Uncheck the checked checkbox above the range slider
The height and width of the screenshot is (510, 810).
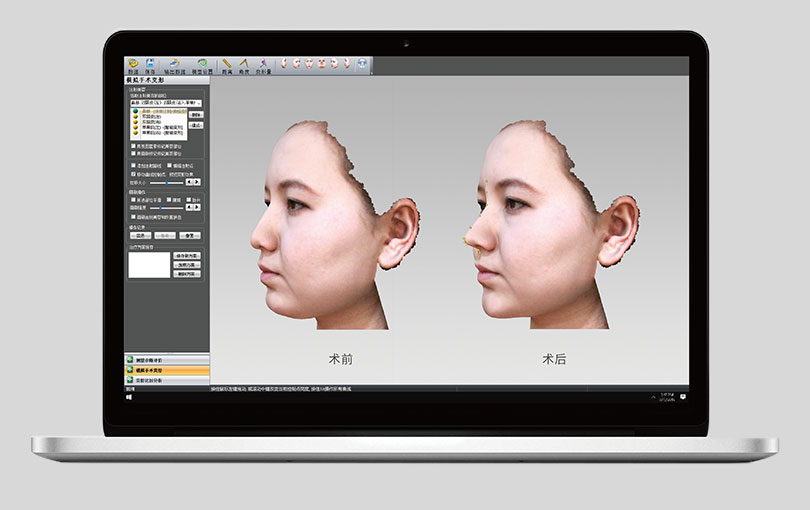point(135,173)
